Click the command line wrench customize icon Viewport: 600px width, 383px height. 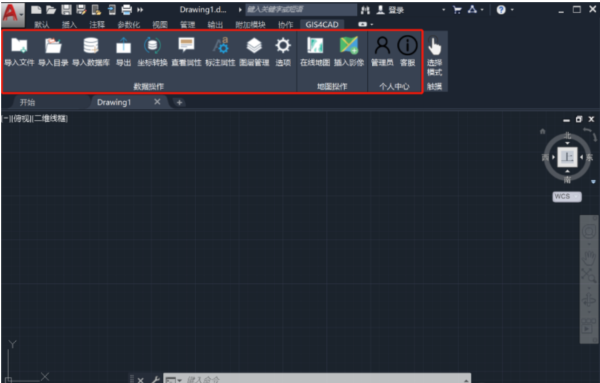point(155,380)
